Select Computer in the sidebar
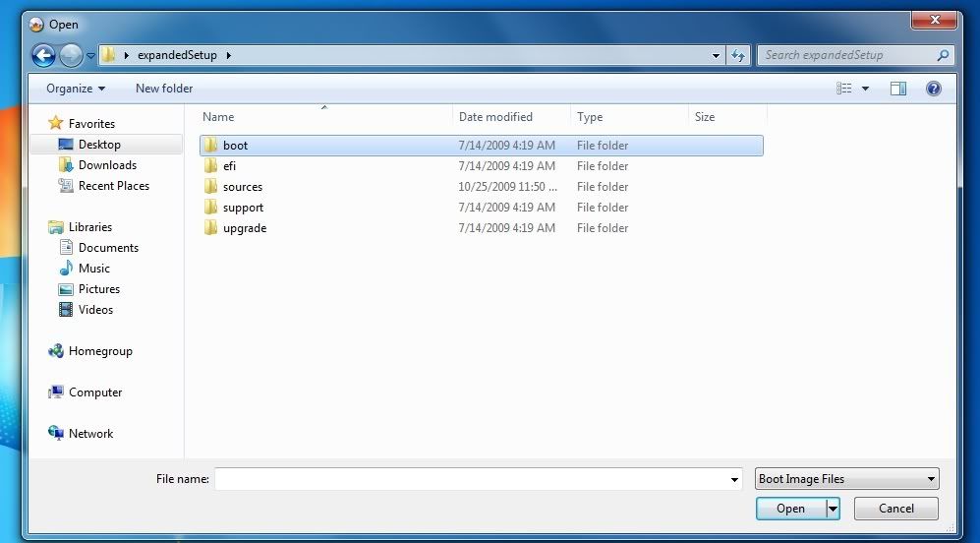This screenshot has height=543, width=980. pyautogui.click(x=95, y=392)
